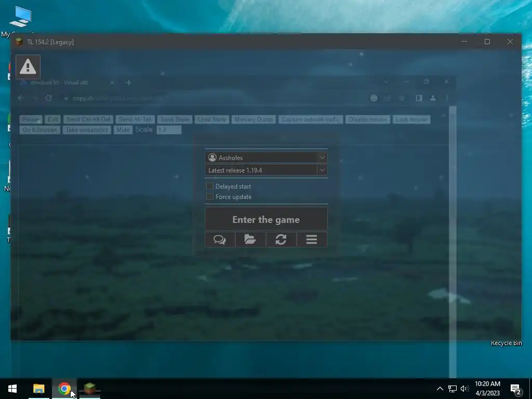Click the Take screenshot button
This screenshot has height=399, width=532.
87,130
